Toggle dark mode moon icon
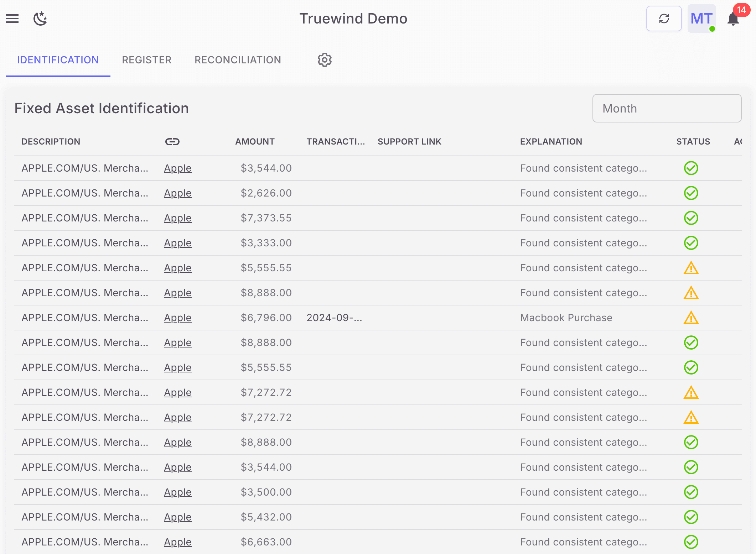Screen dimensions: 756x554 coord(40,19)
